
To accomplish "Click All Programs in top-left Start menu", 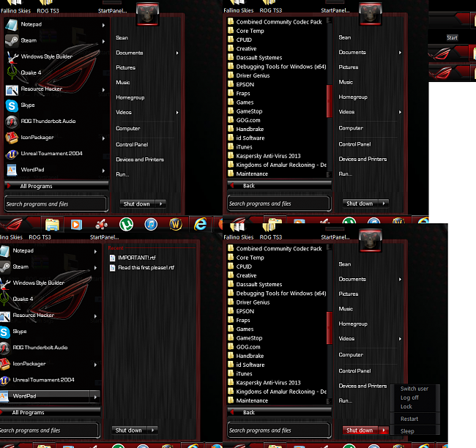I will [x=56, y=186].
